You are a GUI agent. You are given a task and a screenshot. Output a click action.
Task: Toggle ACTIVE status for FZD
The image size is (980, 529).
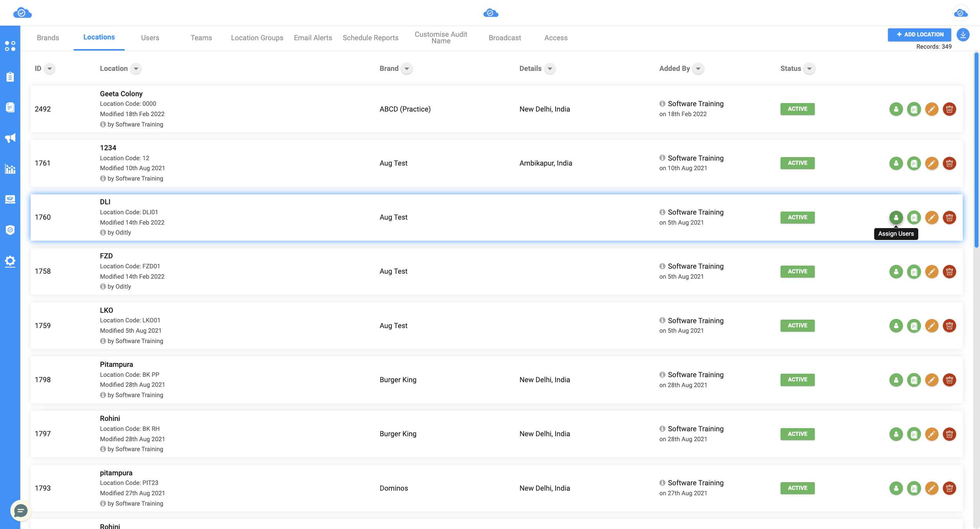(797, 271)
